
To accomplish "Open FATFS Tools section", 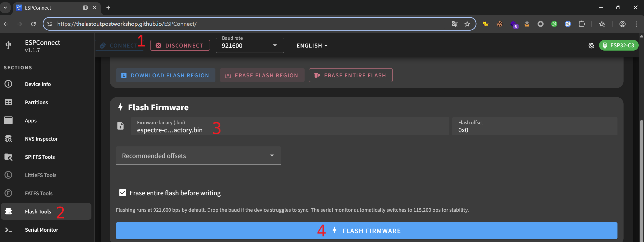I will (x=46, y=193).
